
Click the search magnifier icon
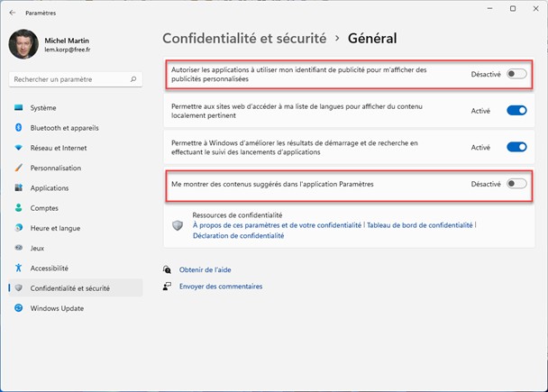[x=134, y=80]
